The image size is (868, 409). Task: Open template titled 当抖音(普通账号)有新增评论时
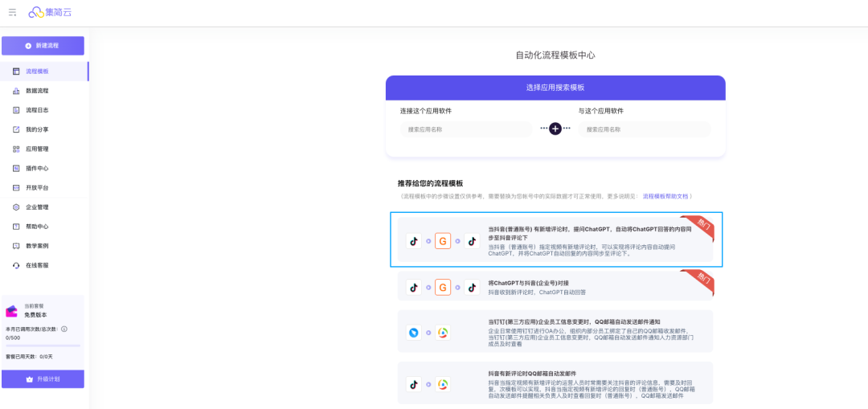555,239
